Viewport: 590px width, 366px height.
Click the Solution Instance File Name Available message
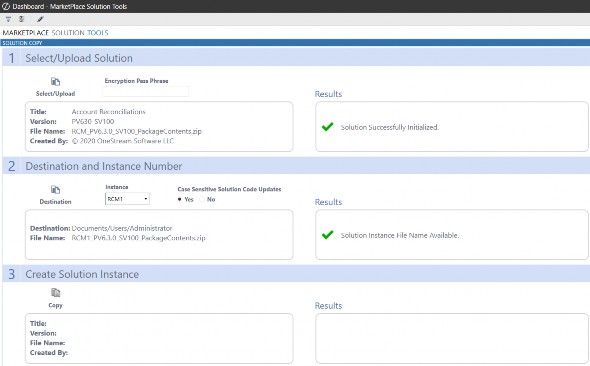(400, 235)
